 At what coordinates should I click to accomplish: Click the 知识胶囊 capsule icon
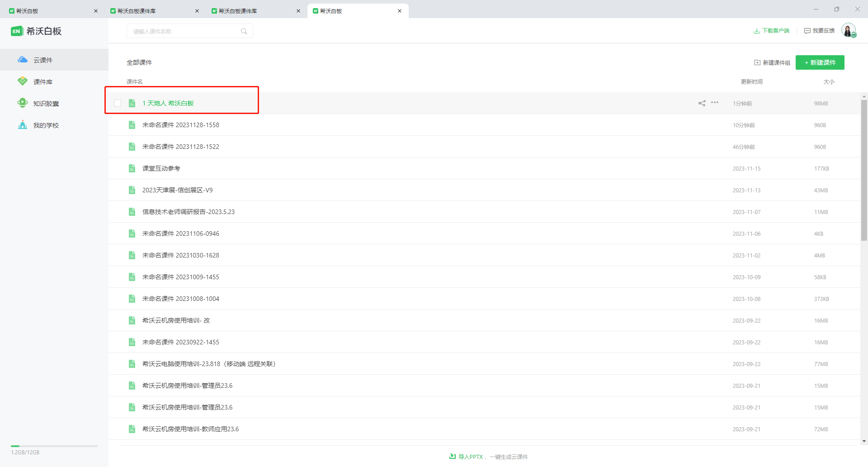(23, 103)
